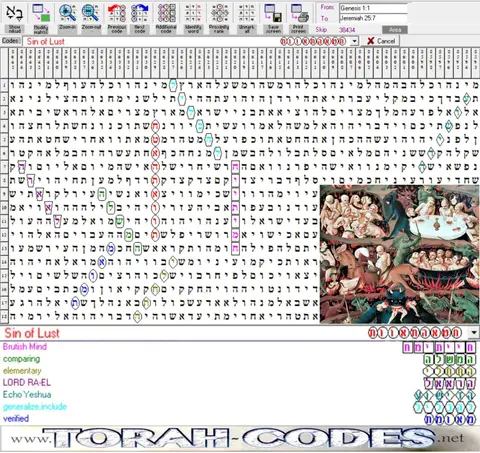
Task: Click the Codes field showing Sin of Lust
Action: click(x=187, y=41)
